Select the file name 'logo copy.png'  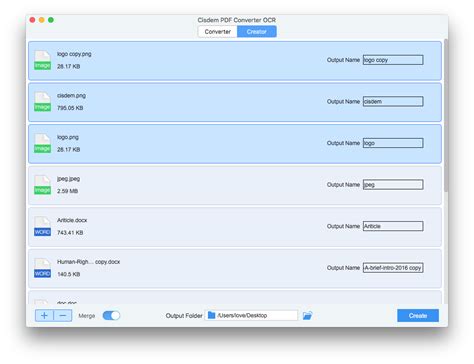click(74, 54)
